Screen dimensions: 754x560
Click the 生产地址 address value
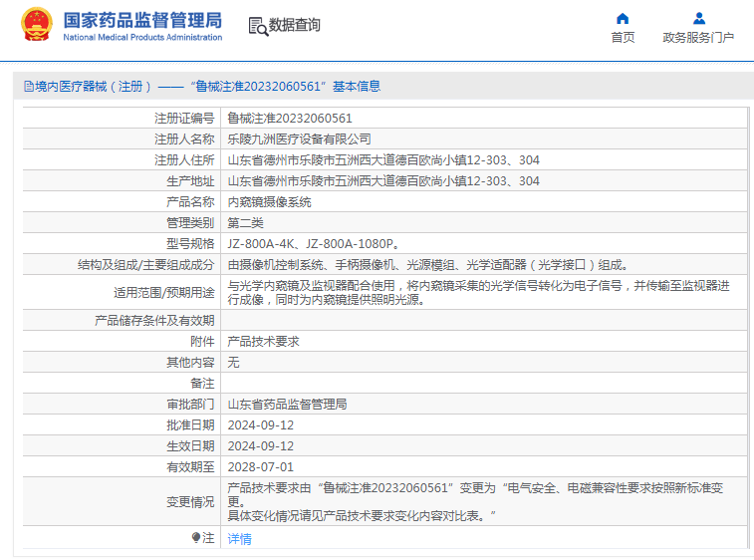pos(383,181)
